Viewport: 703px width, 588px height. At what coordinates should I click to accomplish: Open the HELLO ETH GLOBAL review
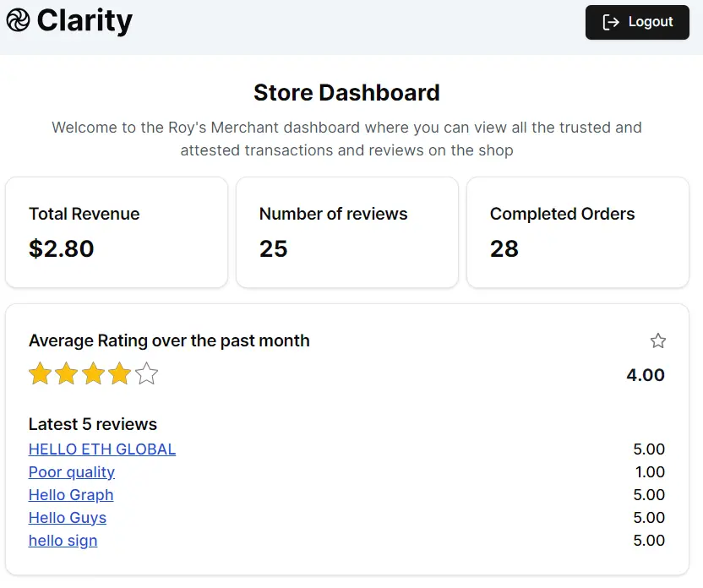point(102,449)
